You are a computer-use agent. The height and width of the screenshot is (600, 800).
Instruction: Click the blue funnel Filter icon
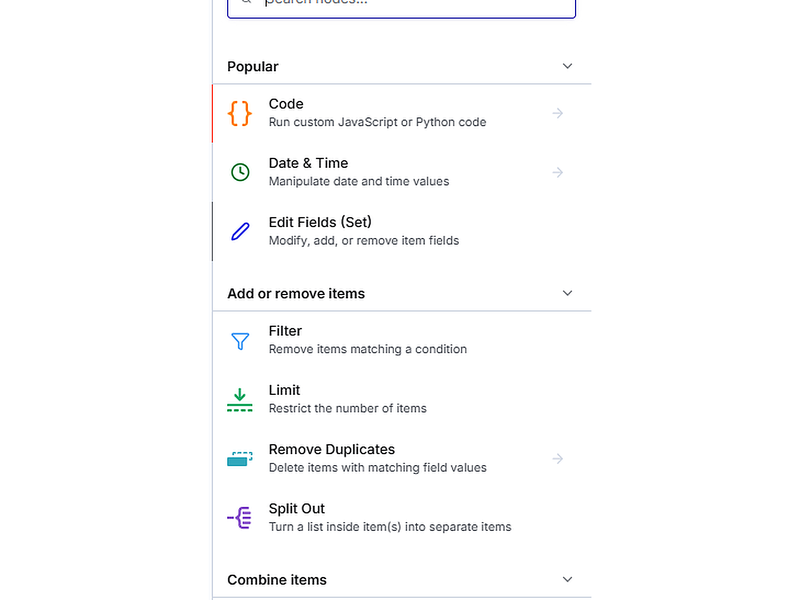pyautogui.click(x=240, y=341)
